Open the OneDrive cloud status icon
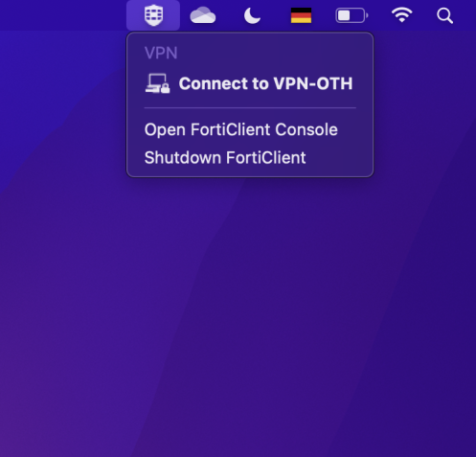This screenshot has width=476, height=457. tap(203, 15)
